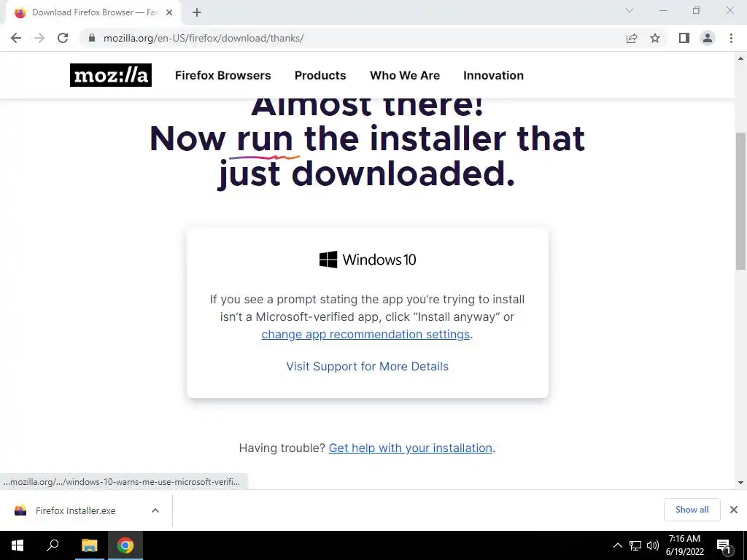747x560 pixels.
Task: Close the downloads bar
Action: [734, 510]
